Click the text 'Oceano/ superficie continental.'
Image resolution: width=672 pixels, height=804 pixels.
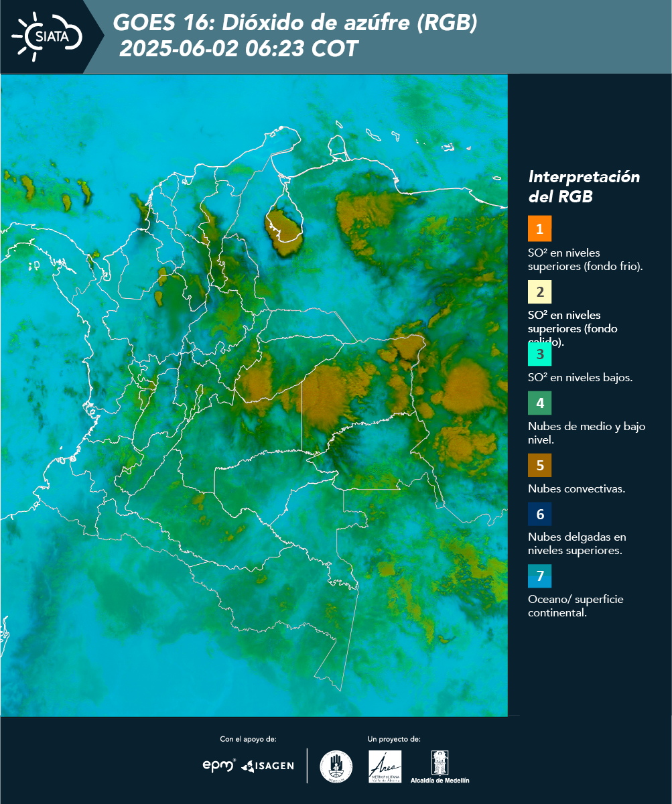pos(576,606)
